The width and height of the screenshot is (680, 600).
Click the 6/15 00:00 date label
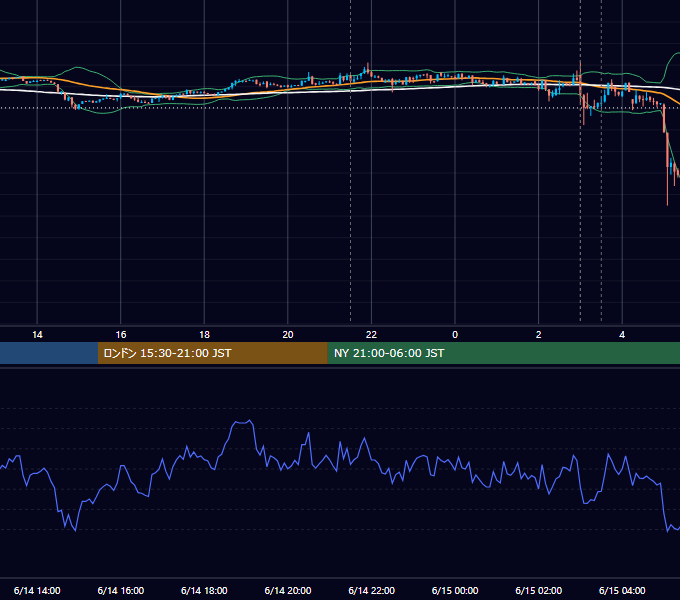[455, 590]
